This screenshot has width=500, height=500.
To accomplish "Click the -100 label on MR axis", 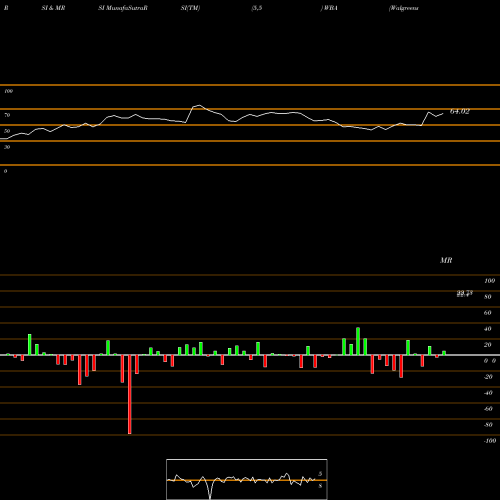I will pyautogui.click(x=490, y=441).
